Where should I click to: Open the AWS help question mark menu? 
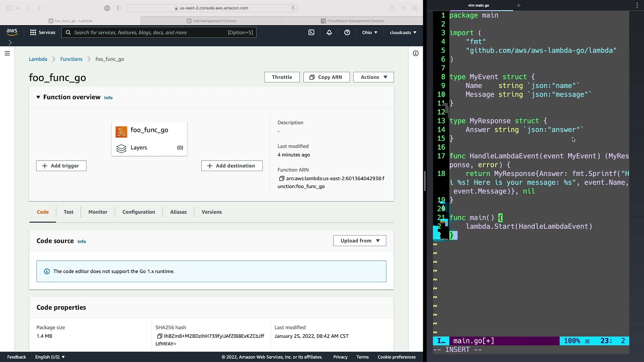[x=347, y=32]
